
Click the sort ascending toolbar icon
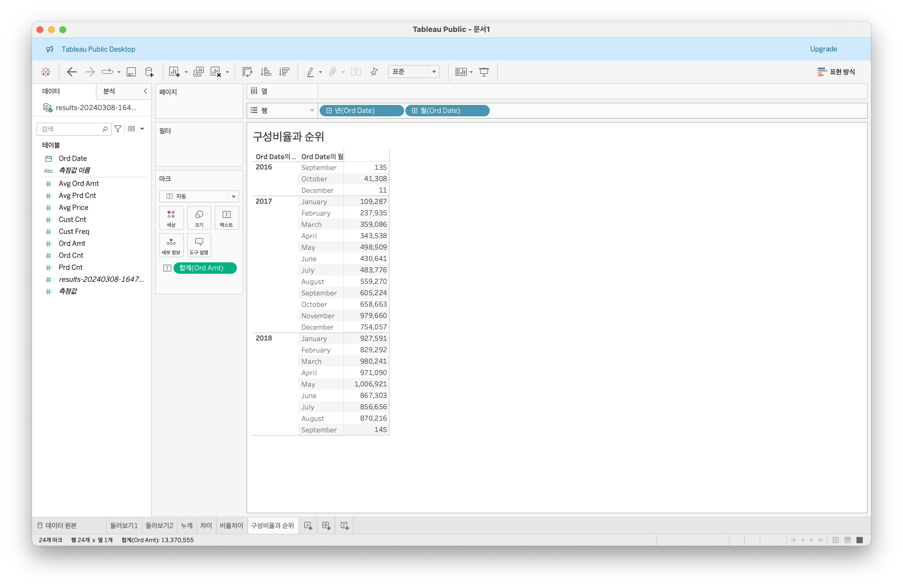(x=266, y=72)
